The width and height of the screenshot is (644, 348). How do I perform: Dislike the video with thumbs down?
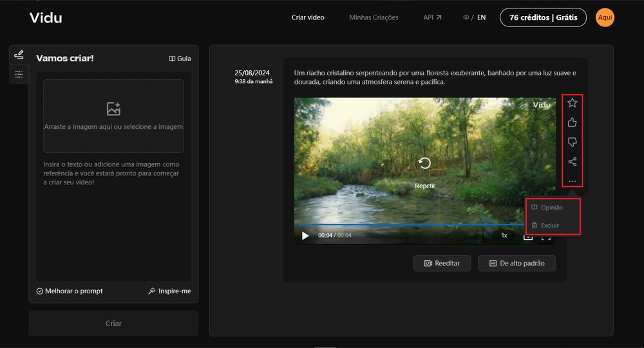point(572,142)
